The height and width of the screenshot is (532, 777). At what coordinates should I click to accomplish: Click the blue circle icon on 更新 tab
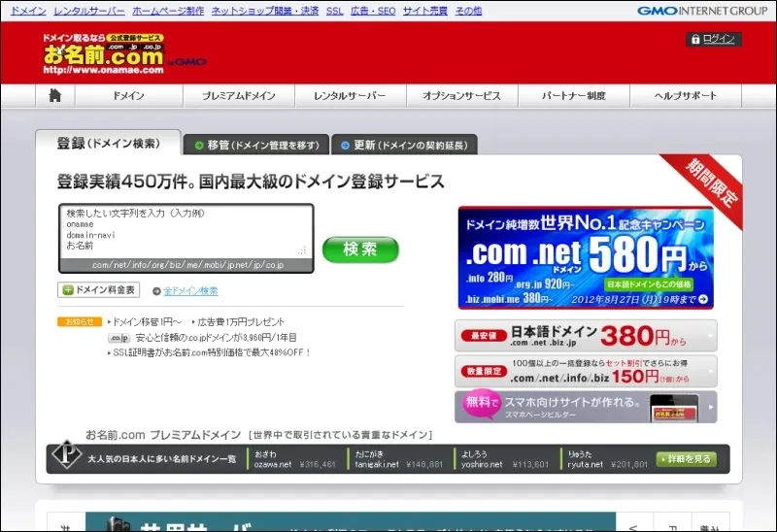(346, 146)
